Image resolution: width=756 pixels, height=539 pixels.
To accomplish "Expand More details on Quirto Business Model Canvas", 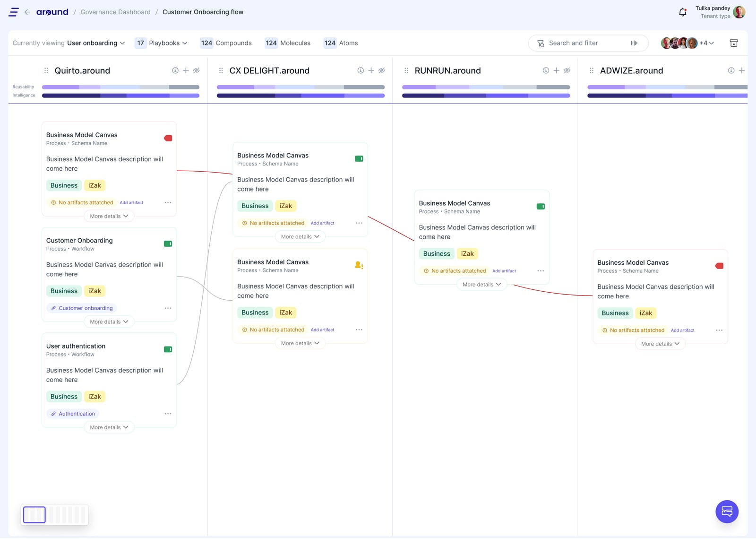I will 109,216.
